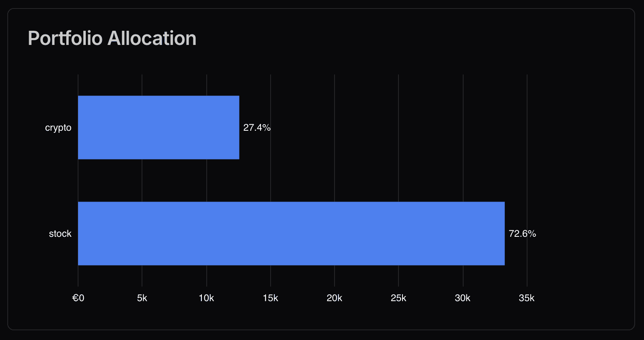Select the blue stock bar
The image size is (644, 340).
click(291, 234)
